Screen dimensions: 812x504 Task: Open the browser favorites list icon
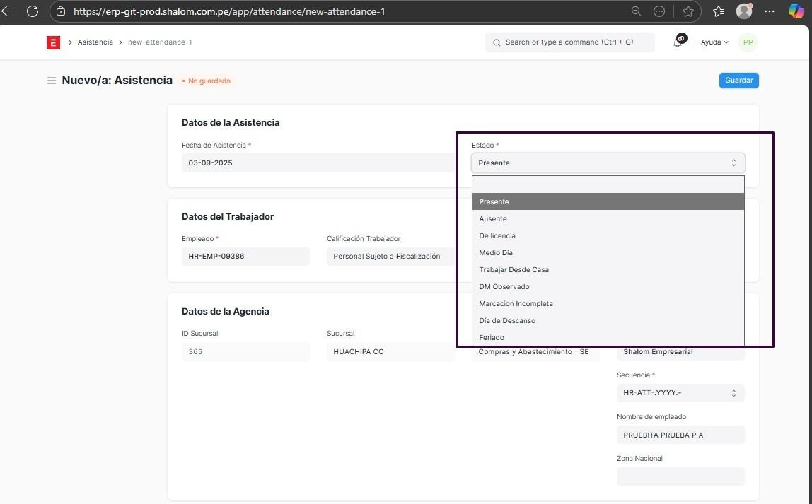point(719,11)
